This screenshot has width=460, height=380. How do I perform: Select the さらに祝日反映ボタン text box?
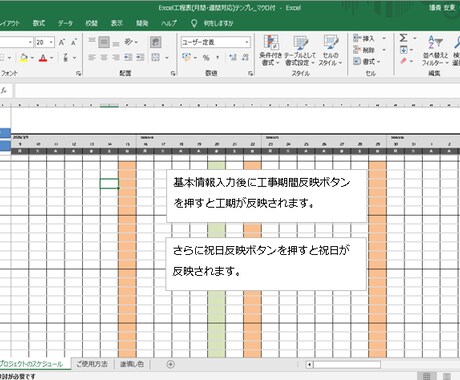click(266, 264)
